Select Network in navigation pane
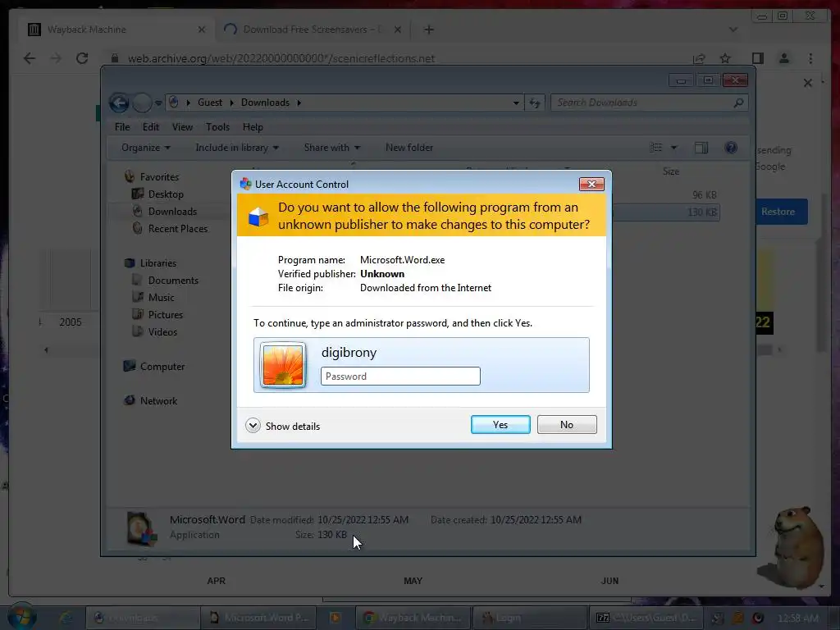Screen dimensions: 840x630 [158, 400]
